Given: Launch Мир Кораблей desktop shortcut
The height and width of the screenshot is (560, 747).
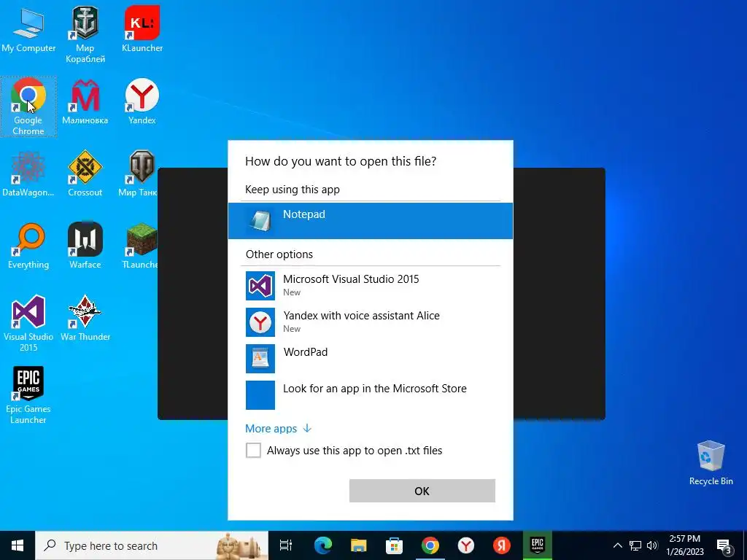Looking at the screenshot, I should pos(85,35).
